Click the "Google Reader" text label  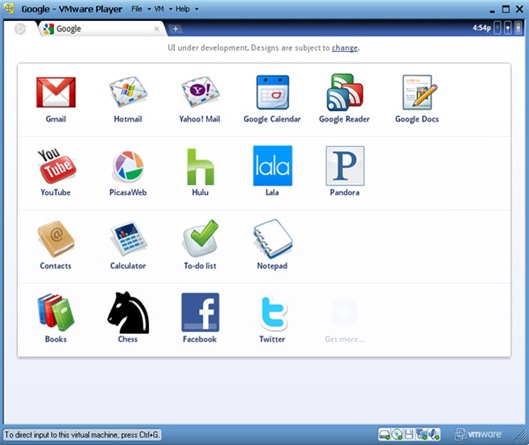tap(344, 119)
